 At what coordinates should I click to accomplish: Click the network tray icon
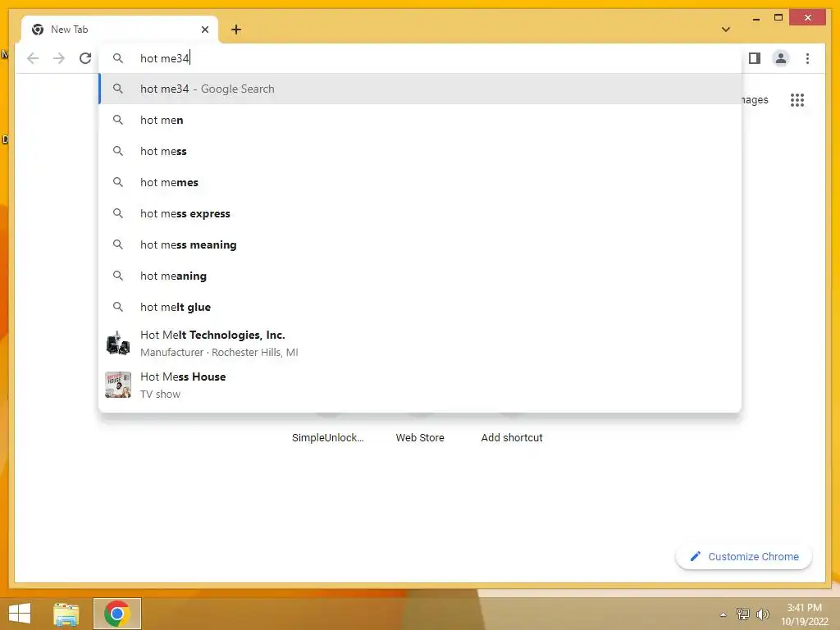click(x=742, y=614)
